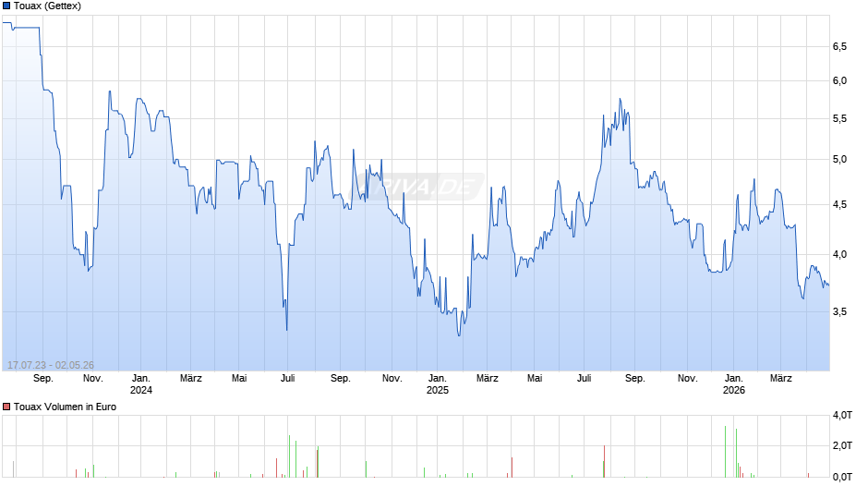This screenshot has height=486, width=868.
Task: Click the 5,0 price axis label
Action: [839, 160]
